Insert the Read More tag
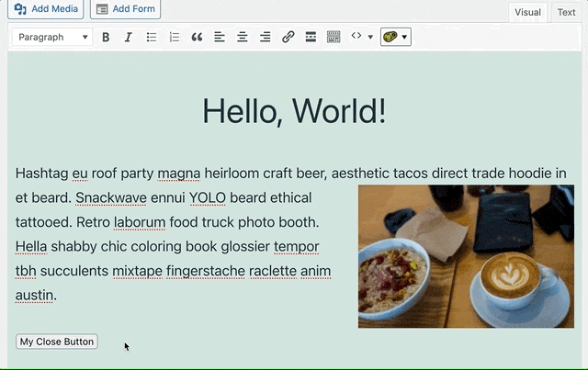 point(311,37)
